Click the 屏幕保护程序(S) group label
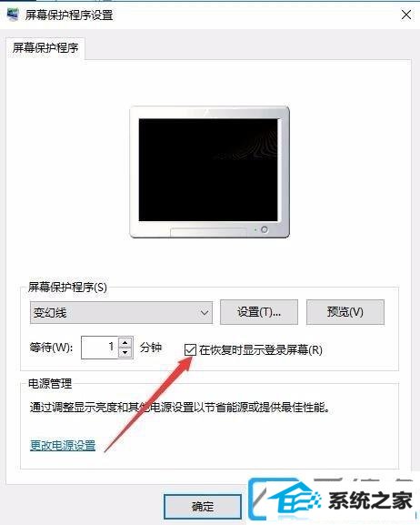This screenshot has height=525, width=420. (x=67, y=287)
